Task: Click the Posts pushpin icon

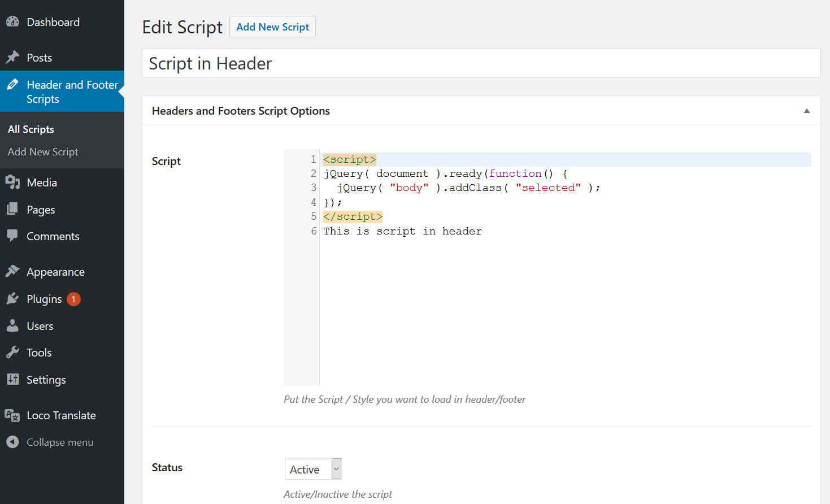Action: [x=12, y=58]
